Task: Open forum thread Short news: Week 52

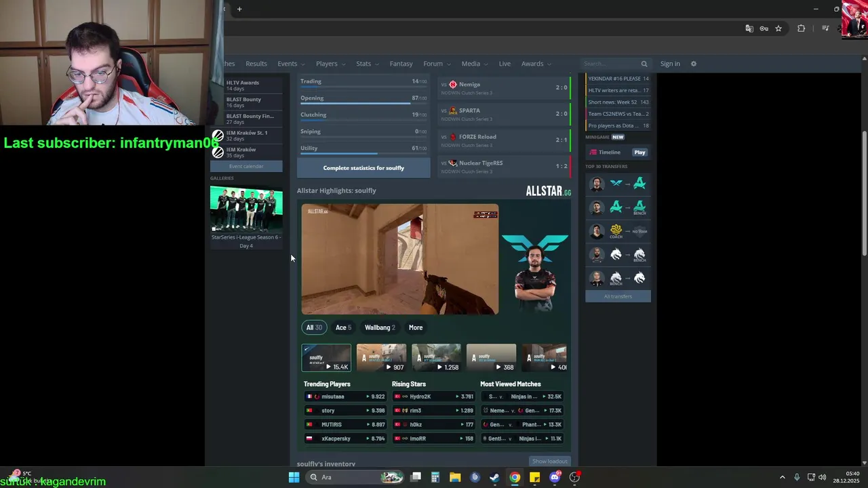Action: (x=618, y=102)
